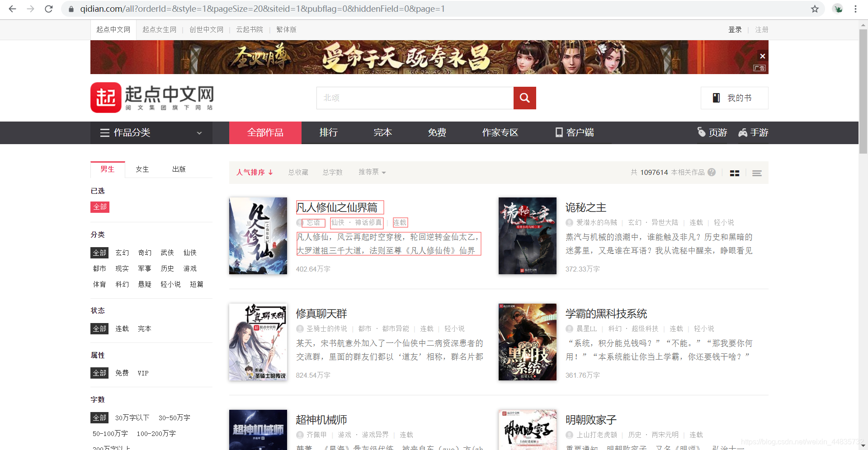Viewport: 868px width, 450px height.
Task: Expand the 作品分类 dropdown chevron
Action: click(x=199, y=133)
